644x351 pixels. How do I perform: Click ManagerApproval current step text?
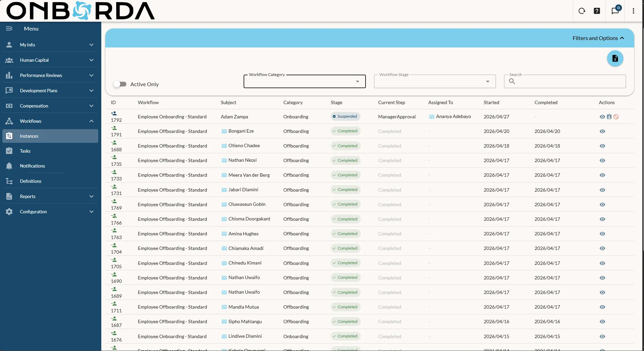click(x=397, y=117)
